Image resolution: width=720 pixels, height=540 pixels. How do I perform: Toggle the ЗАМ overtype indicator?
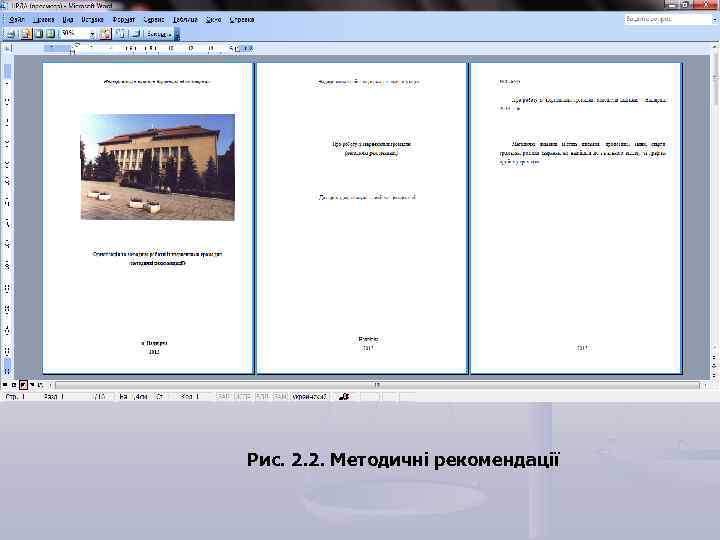pyautogui.click(x=280, y=396)
